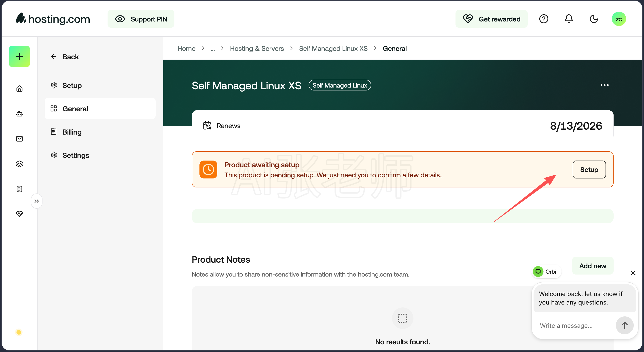Viewport: 644px width, 352px height.
Task: Select the Settings menu item
Action: [x=100, y=155]
